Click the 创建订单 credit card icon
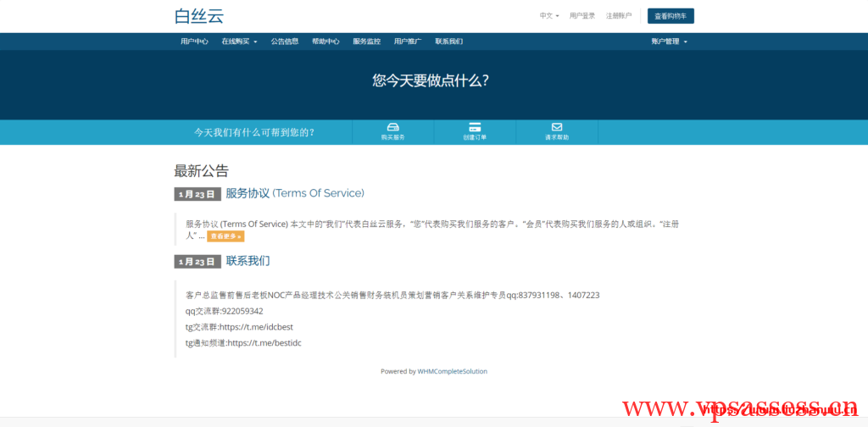Viewport: 868px width, 427px height. point(475,127)
